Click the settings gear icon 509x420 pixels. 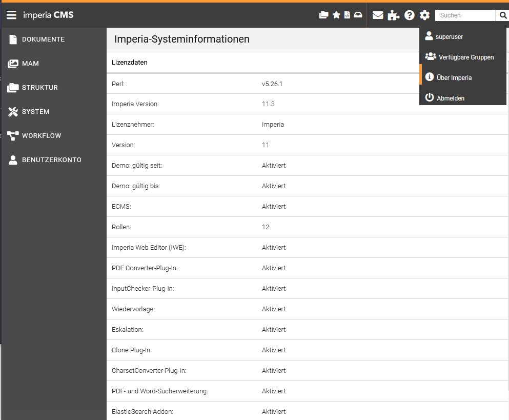[x=424, y=15]
